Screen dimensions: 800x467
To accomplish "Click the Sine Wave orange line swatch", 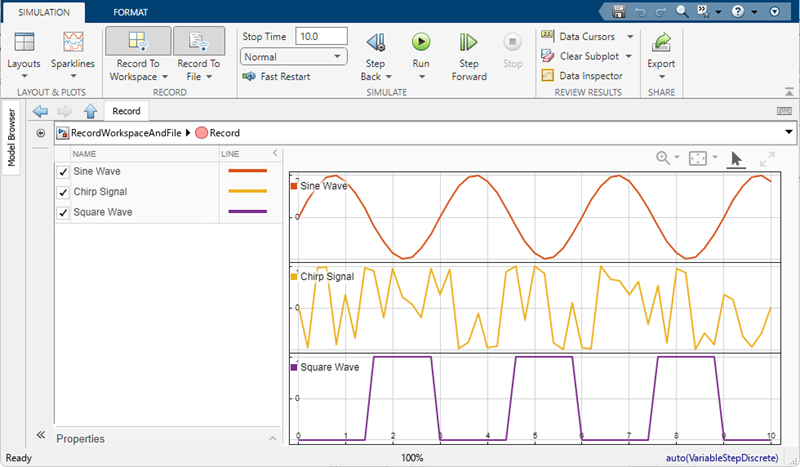I will 247,171.
